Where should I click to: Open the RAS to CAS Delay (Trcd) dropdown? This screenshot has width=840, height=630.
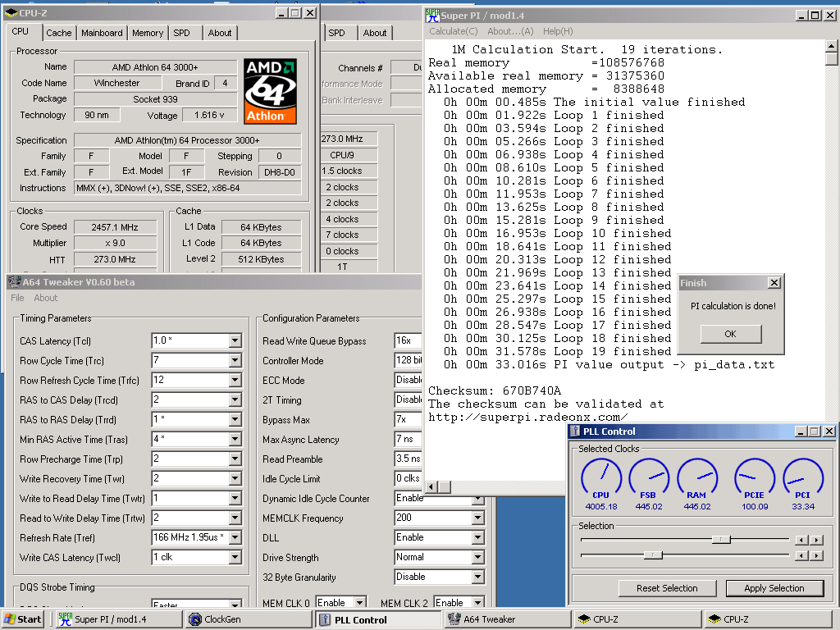[x=235, y=400]
